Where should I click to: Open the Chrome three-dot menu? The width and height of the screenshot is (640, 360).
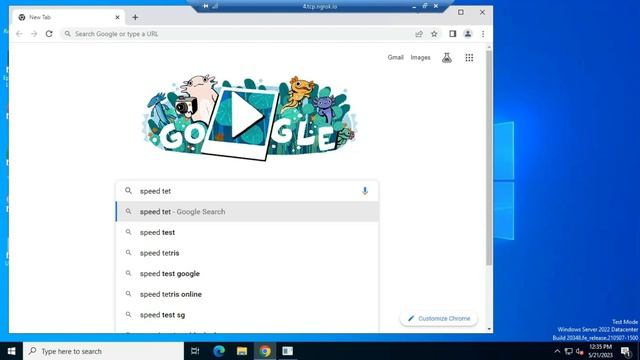coord(483,34)
